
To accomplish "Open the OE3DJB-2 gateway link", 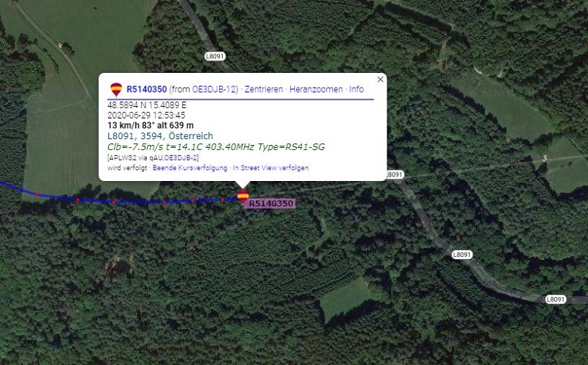I will point(181,157).
